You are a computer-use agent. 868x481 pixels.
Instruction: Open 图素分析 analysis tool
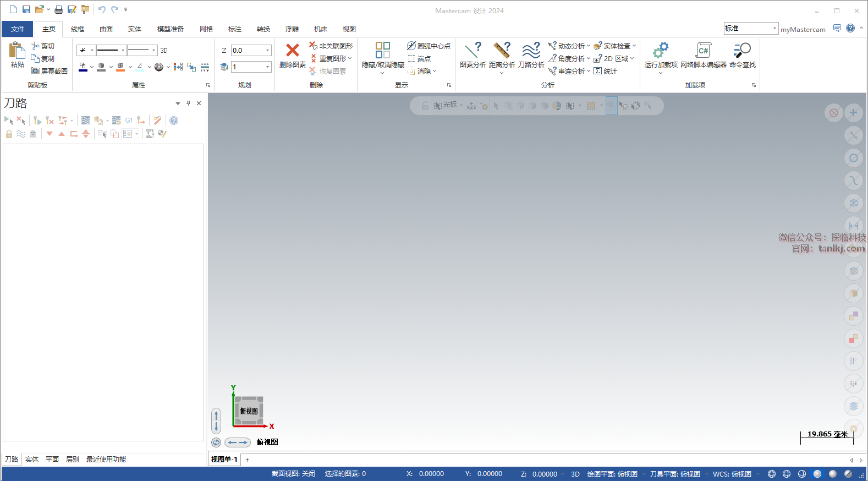(x=473, y=51)
